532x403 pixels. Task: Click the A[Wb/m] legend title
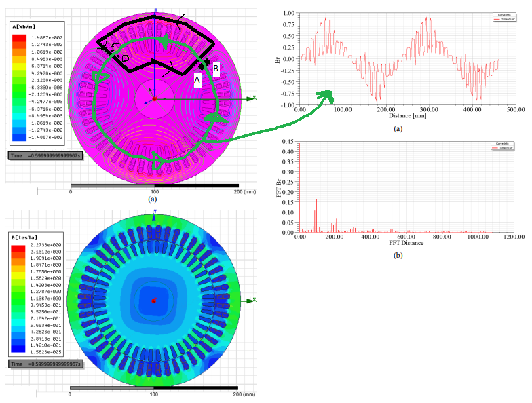click(x=25, y=27)
